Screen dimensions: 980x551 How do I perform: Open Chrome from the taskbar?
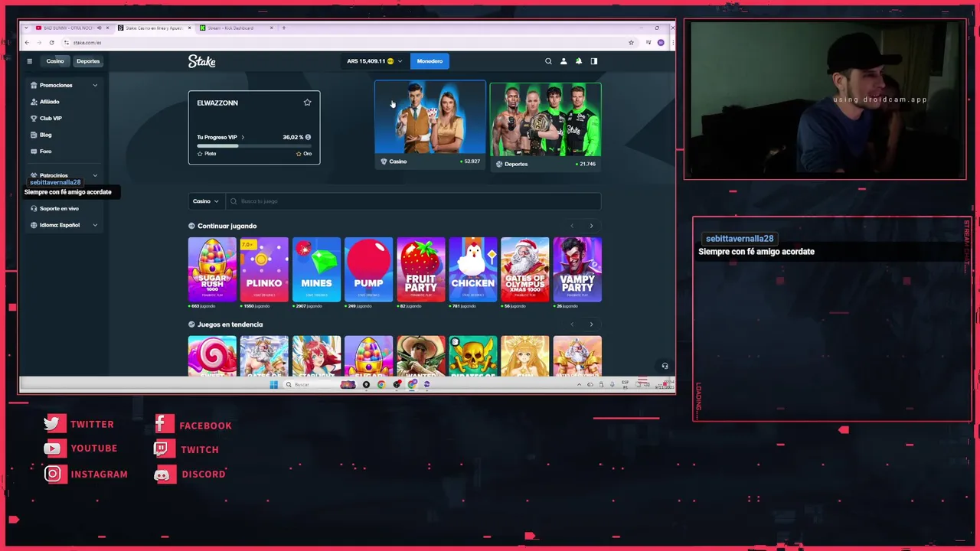tap(381, 384)
